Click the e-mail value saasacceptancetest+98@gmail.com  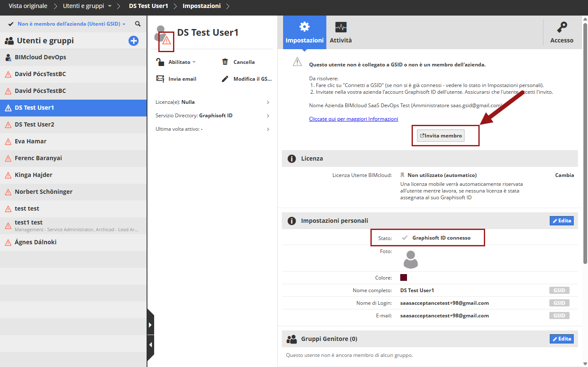tap(444, 316)
